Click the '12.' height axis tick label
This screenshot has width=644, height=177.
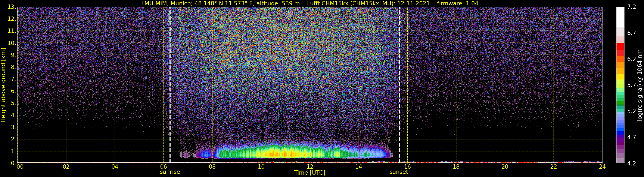(x=12, y=19)
